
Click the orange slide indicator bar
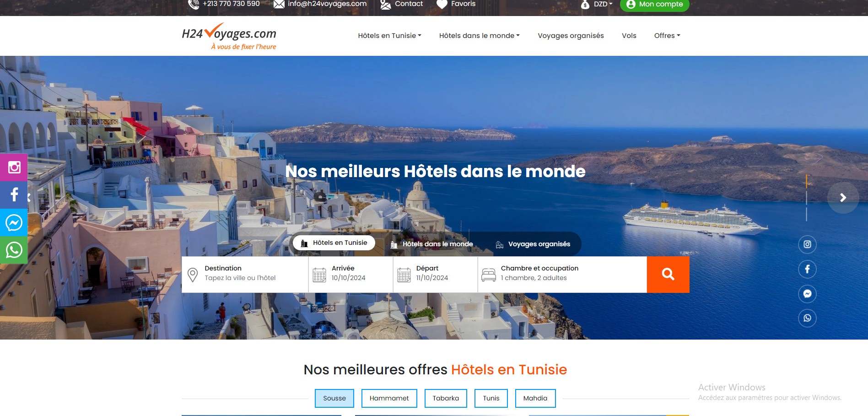(806, 181)
